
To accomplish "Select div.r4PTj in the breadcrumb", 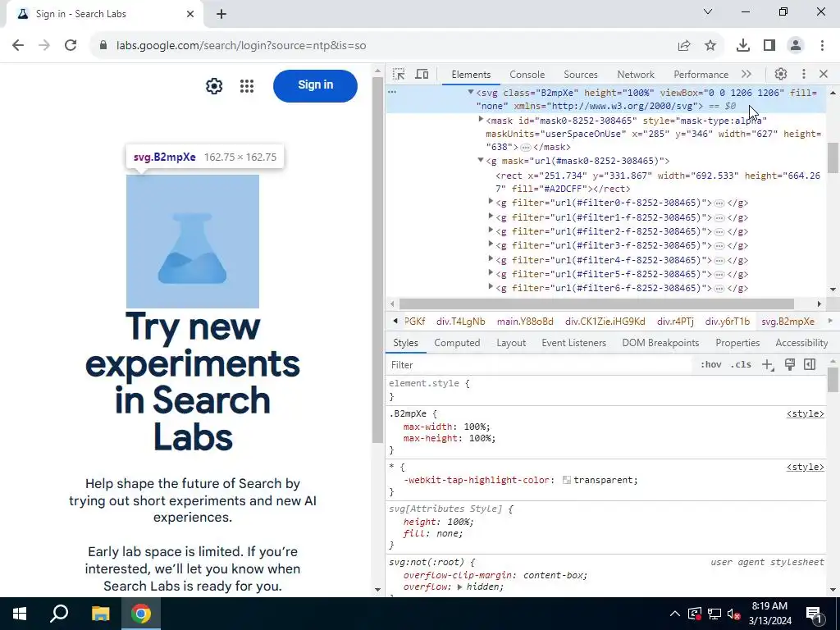I will point(675,322).
